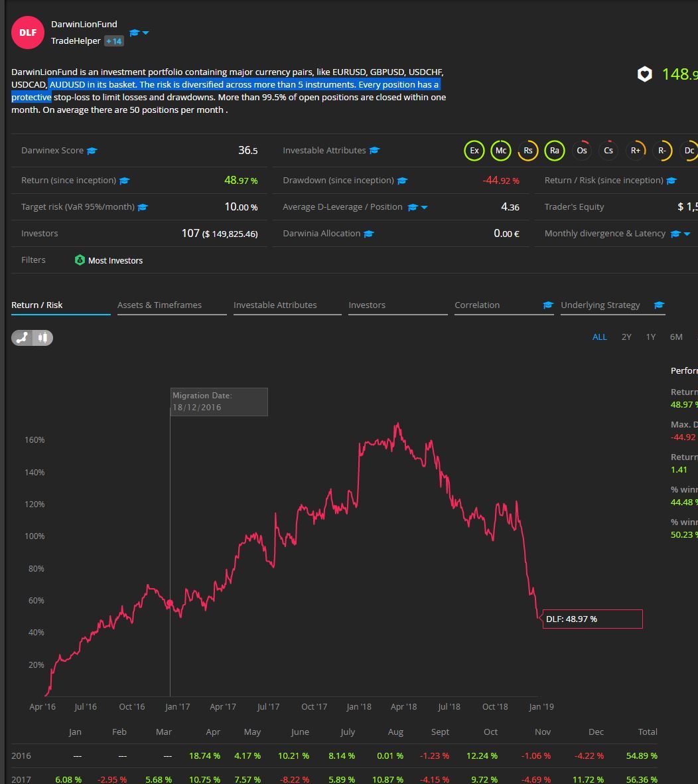
Task: Select the Cs attribute circle
Action: pos(608,151)
